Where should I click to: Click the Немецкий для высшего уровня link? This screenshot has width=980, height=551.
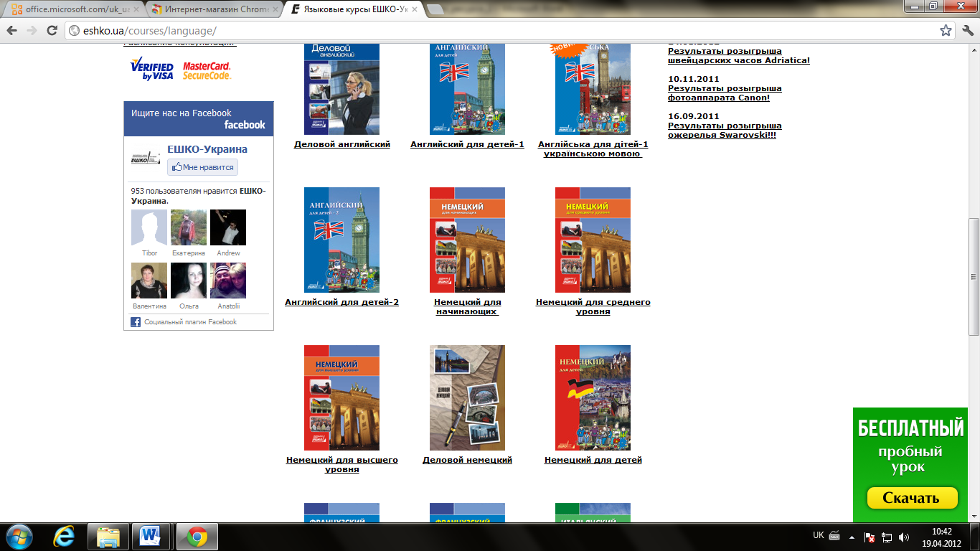341,465
